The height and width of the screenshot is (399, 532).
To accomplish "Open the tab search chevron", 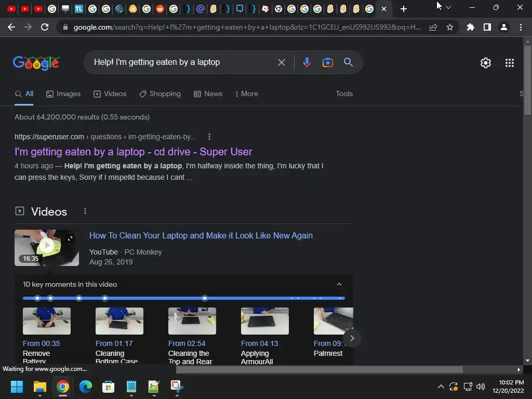I will 448,7.
